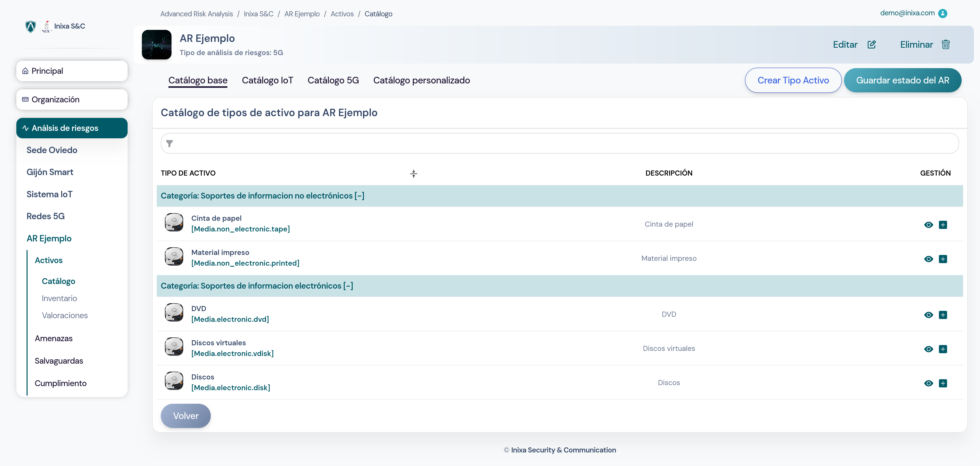
Task: View DVD details via eye icon
Action: (x=928, y=315)
